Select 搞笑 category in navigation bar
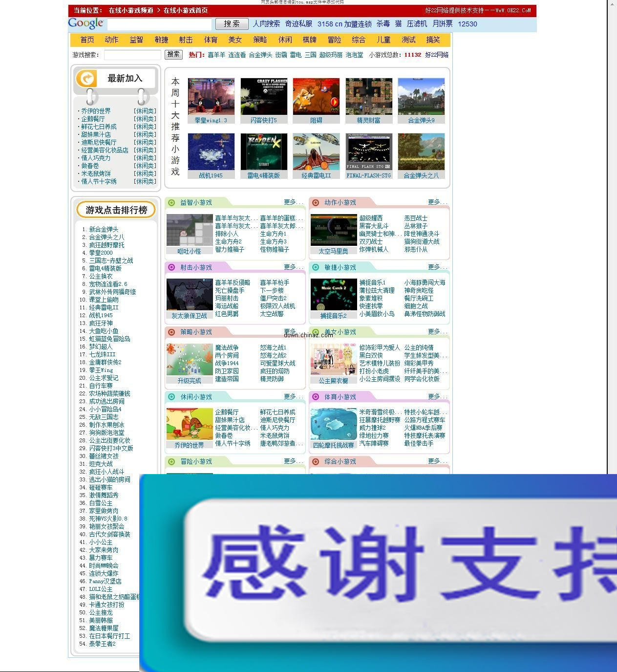 433,40
